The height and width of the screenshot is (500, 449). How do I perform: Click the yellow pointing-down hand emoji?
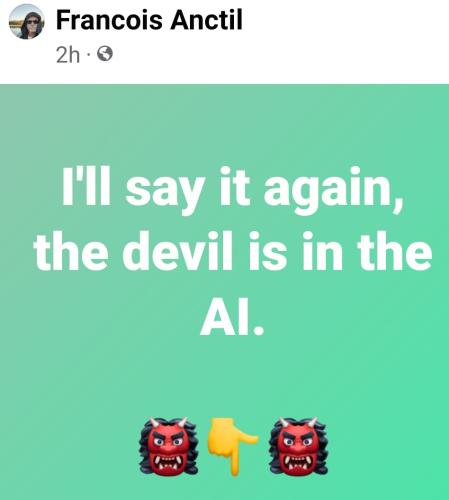coord(233,446)
